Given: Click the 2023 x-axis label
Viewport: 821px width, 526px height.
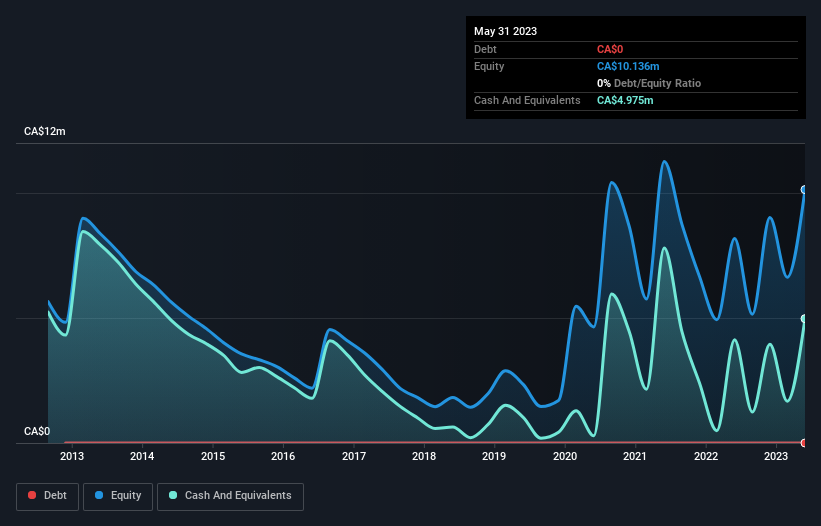Looking at the screenshot, I should tap(776, 456).
